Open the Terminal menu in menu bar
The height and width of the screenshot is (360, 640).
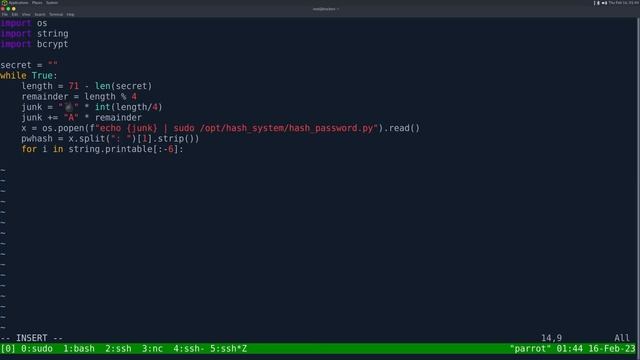point(56,14)
